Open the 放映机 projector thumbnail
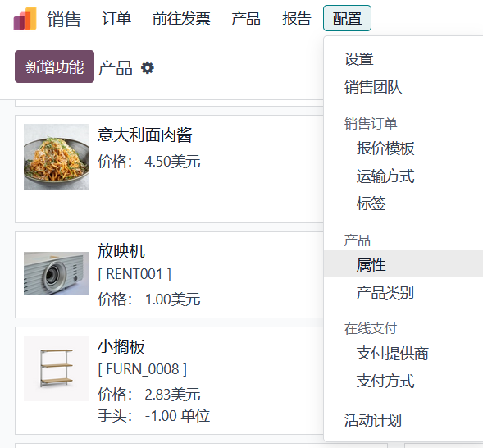 click(x=57, y=273)
